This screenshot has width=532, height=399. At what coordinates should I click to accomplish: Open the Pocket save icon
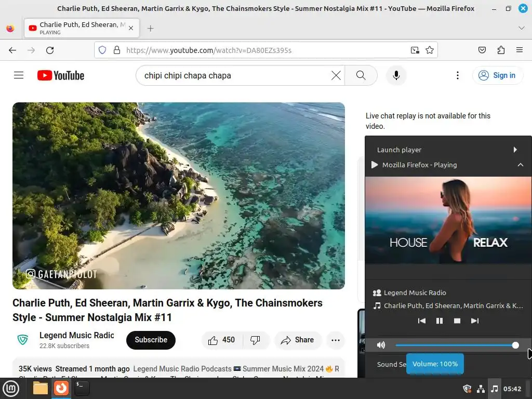pyautogui.click(x=482, y=50)
